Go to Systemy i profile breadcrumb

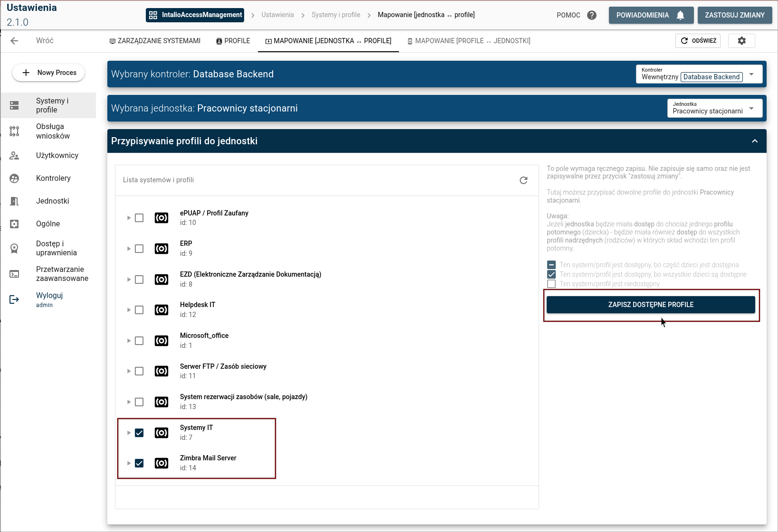point(336,15)
